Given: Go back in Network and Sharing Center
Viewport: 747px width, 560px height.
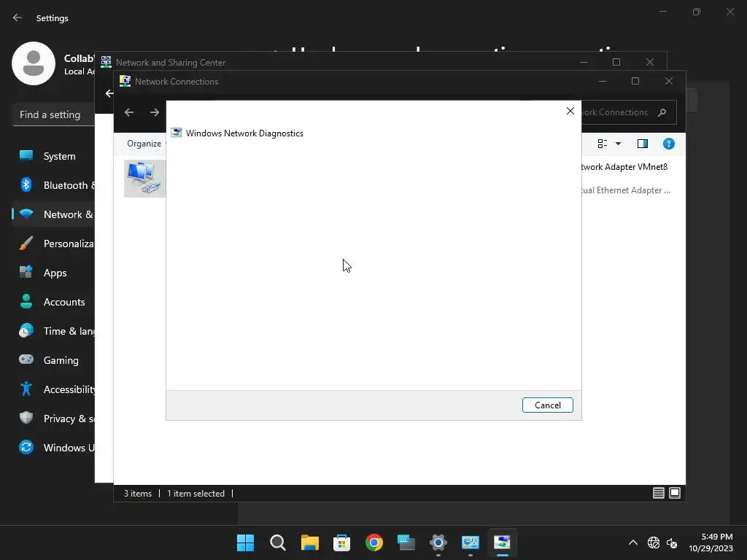Looking at the screenshot, I should click(109, 93).
